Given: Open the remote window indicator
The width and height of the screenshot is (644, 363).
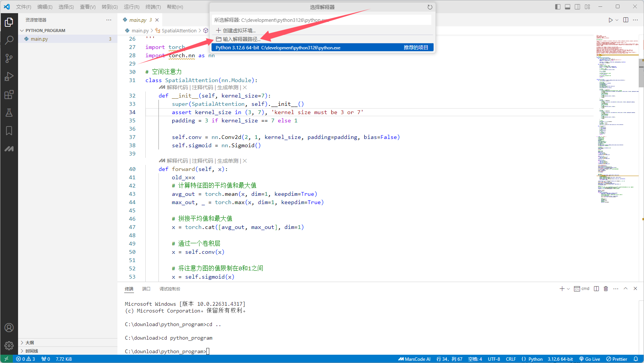Looking at the screenshot, I should 6,359.
